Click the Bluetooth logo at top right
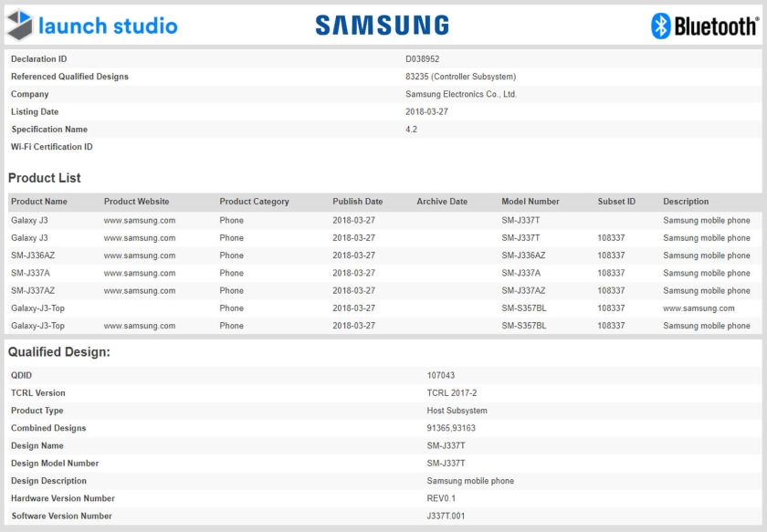The width and height of the screenshot is (767, 532). click(x=704, y=26)
